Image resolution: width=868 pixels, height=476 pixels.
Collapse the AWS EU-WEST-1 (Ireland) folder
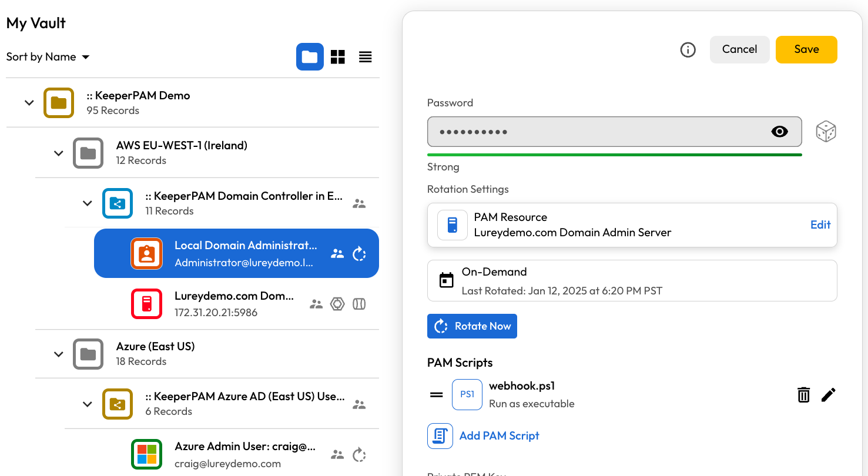(58, 153)
